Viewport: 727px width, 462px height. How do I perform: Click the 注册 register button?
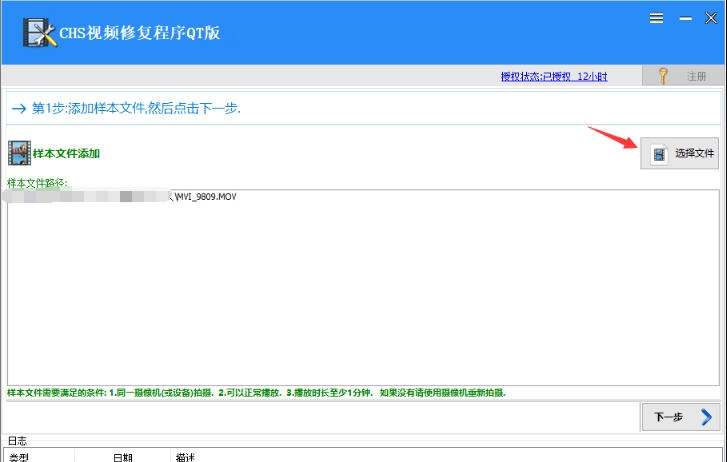coord(683,76)
